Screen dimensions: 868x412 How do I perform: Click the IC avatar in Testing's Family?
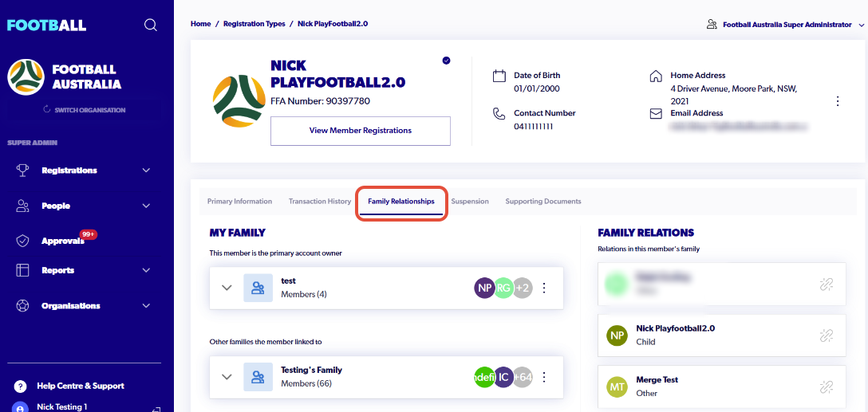pyautogui.click(x=503, y=377)
